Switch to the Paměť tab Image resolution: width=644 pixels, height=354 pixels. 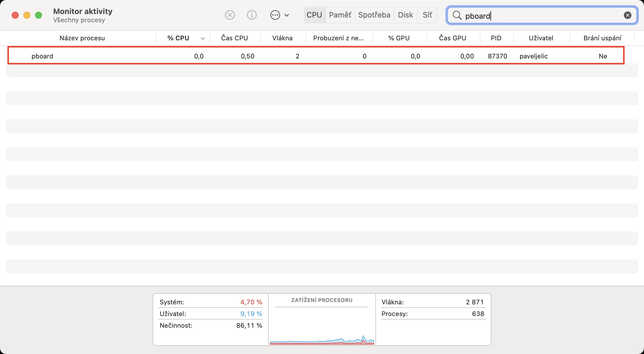tap(340, 15)
